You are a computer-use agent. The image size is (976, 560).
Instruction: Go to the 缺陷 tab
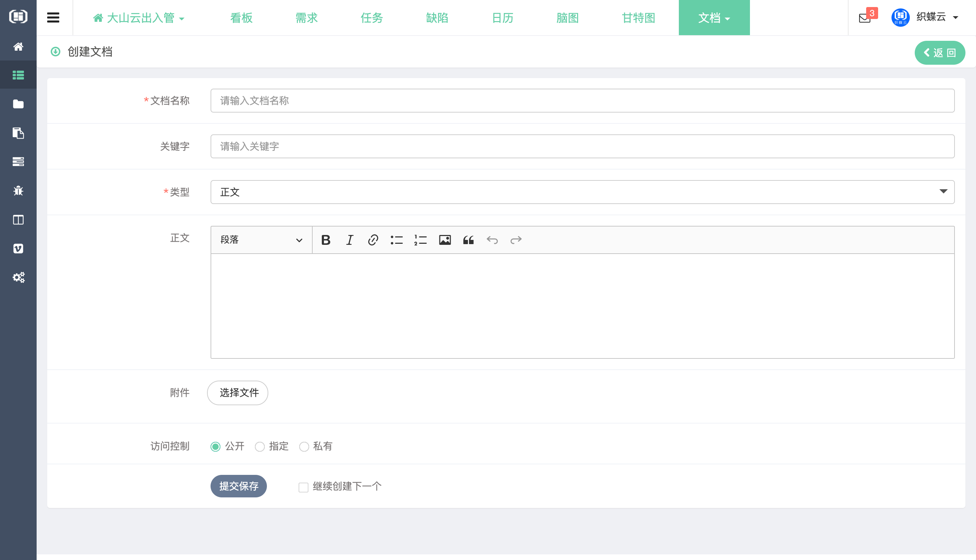(437, 18)
